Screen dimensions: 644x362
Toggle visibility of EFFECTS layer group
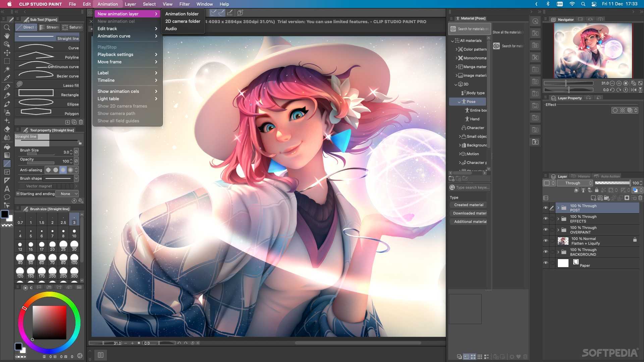tap(545, 218)
